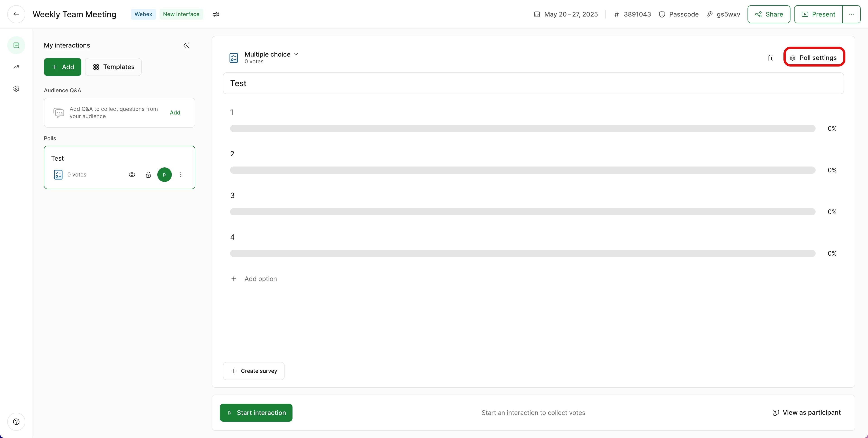Click the Webex badge
This screenshot has width=868, height=438.
point(143,14)
